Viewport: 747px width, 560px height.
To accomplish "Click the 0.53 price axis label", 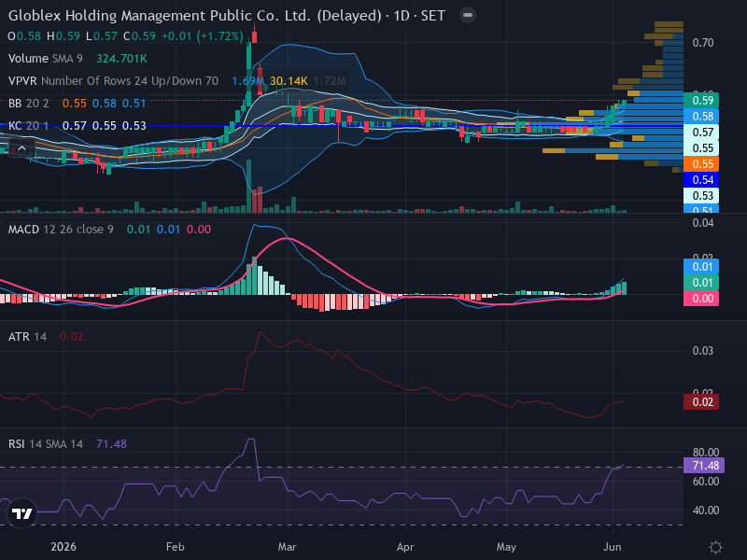I will coord(701,196).
